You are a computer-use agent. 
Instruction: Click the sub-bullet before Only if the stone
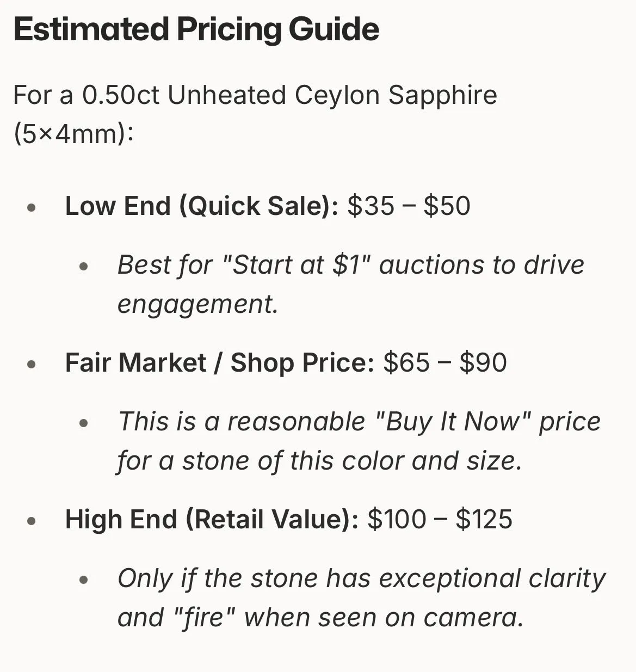click(83, 580)
